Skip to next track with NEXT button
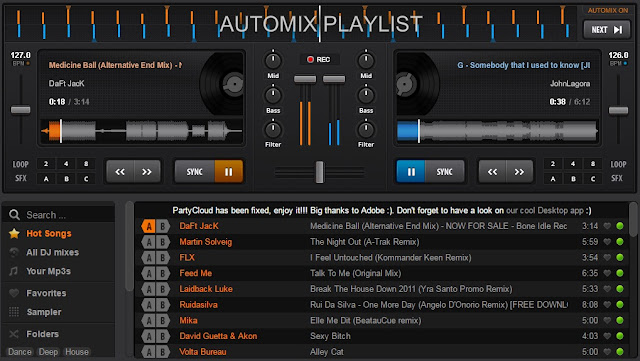 607,30
